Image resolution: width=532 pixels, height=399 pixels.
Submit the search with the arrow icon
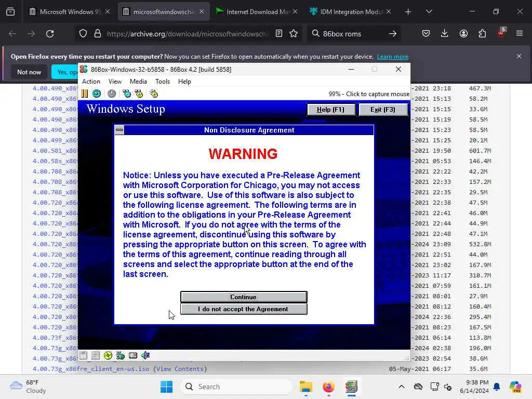coord(393,34)
